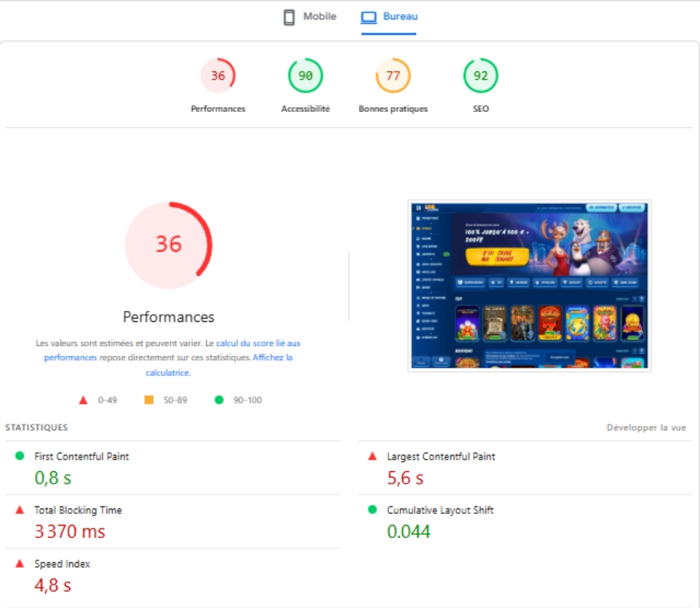Open the Affichez la calculatrice link
This screenshot has height=608, width=700.
(272, 358)
